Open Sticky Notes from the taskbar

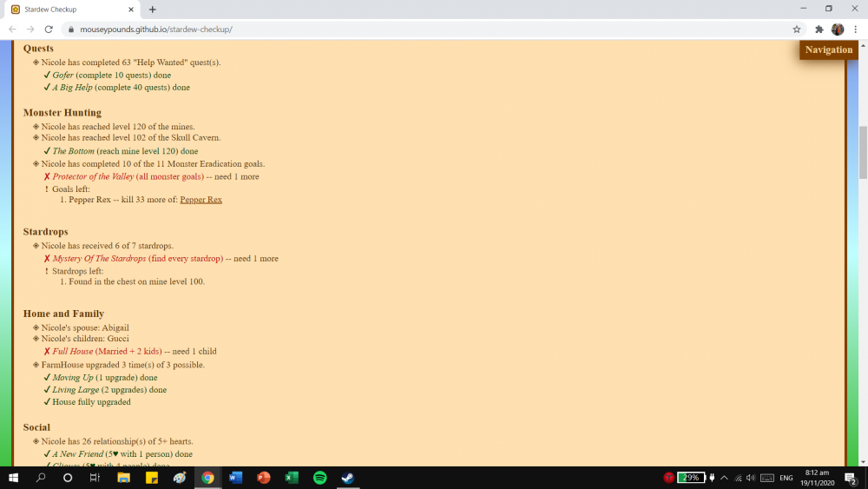tap(152, 478)
